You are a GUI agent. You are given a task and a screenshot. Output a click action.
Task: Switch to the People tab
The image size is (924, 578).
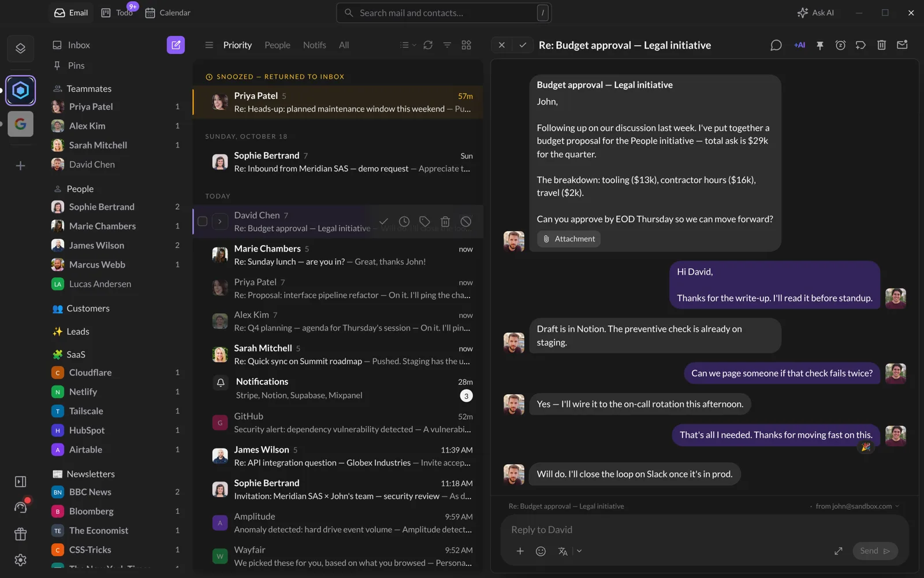coord(277,45)
